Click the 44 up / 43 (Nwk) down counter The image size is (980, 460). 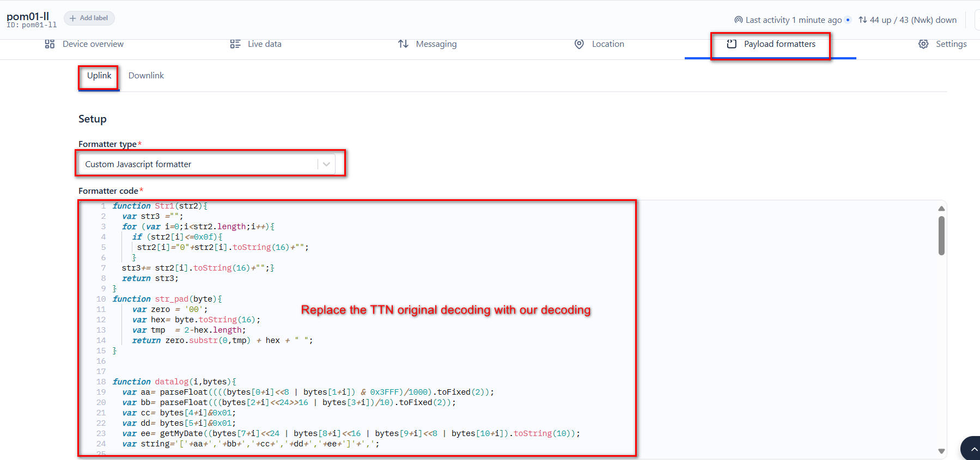pyautogui.click(x=913, y=20)
